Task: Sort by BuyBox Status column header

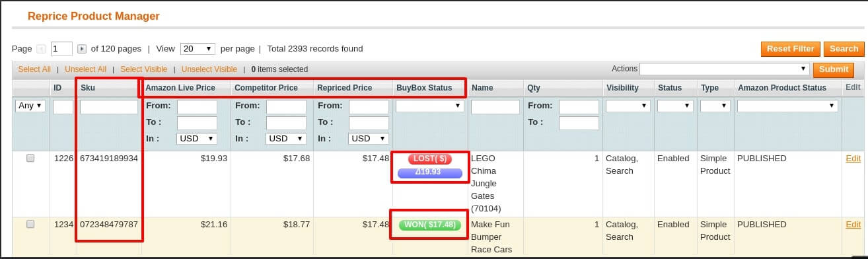Action: [x=424, y=88]
